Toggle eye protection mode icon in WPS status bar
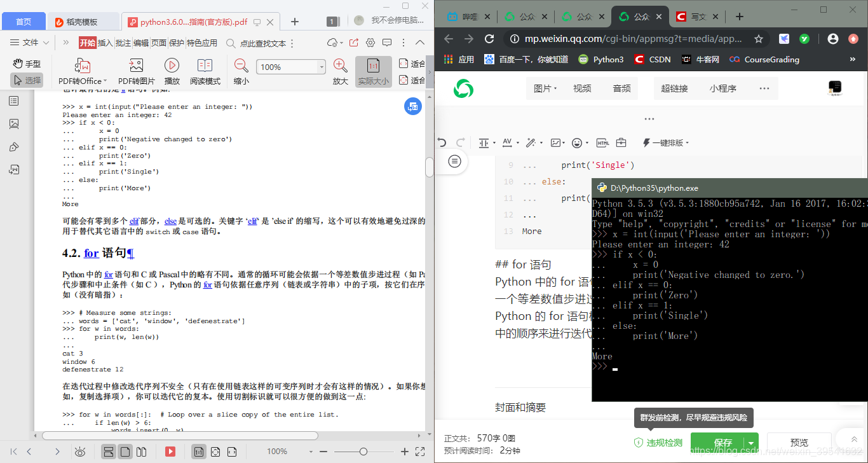The width and height of the screenshot is (868, 463). click(x=80, y=452)
